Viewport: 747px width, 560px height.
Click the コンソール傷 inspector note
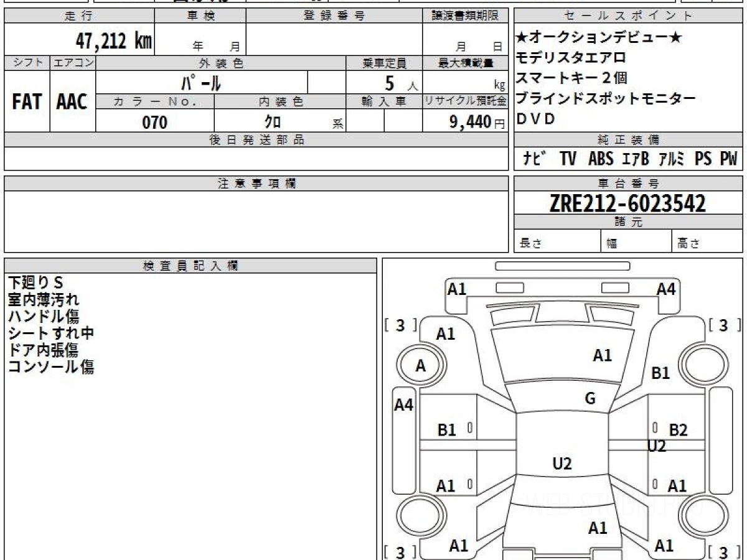tap(51, 367)
